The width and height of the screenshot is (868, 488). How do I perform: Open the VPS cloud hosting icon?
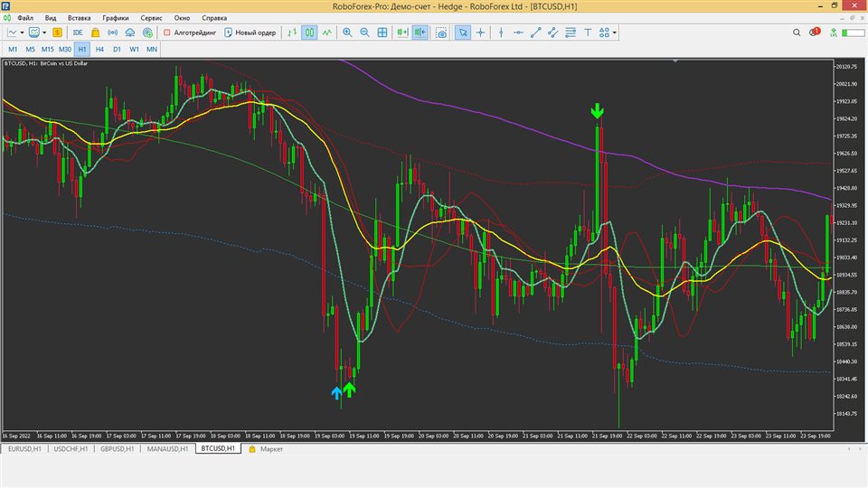[130, 33]
